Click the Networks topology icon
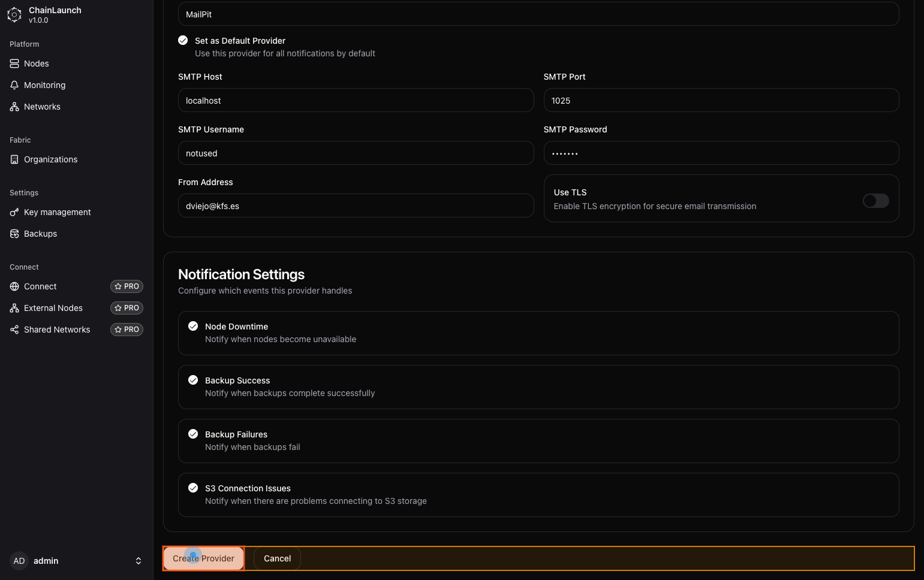This screenshot has height=580, width=924. [14, 107]
